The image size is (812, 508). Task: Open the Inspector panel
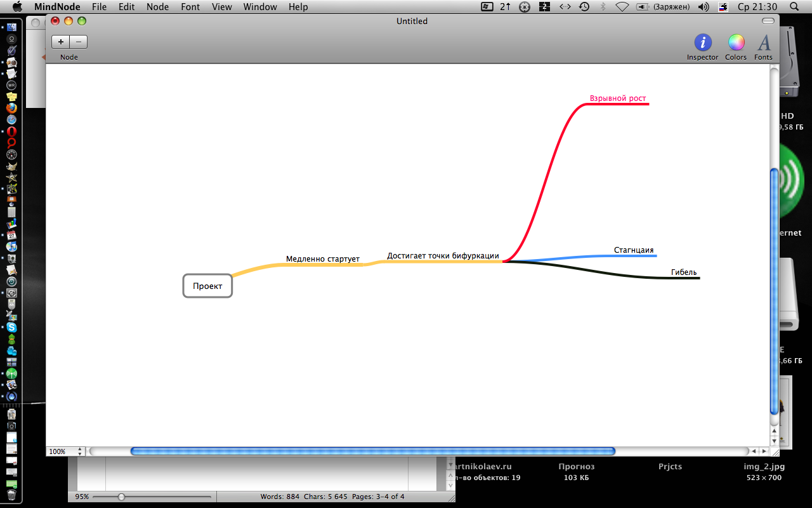tap(702, 43)
